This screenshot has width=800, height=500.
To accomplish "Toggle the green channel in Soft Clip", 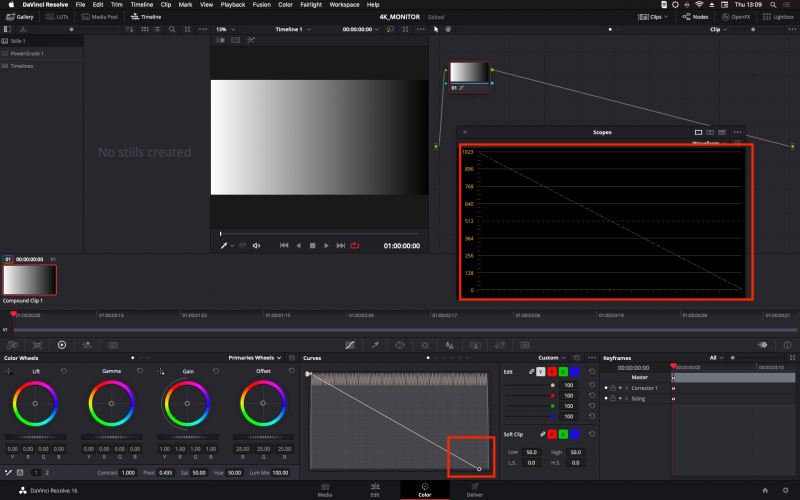I will (x=565, y=434).
